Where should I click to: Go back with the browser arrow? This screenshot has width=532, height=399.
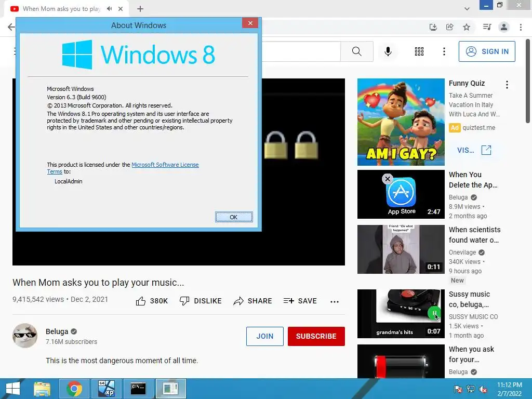tap(11, 27)
